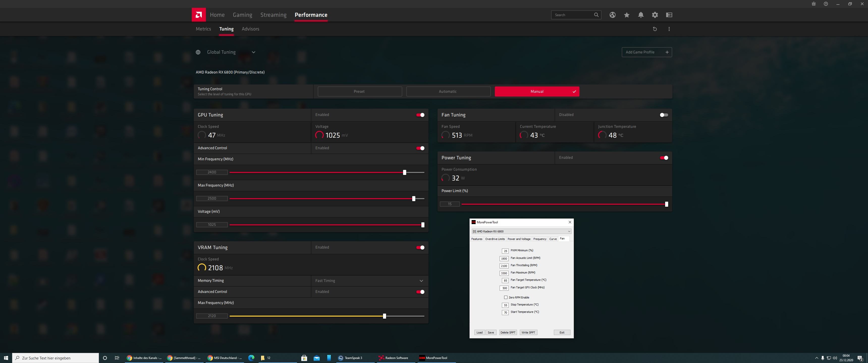Go to the Streaming tab
Viewport: 868px width, 363px height.
[x=273, y=15]
